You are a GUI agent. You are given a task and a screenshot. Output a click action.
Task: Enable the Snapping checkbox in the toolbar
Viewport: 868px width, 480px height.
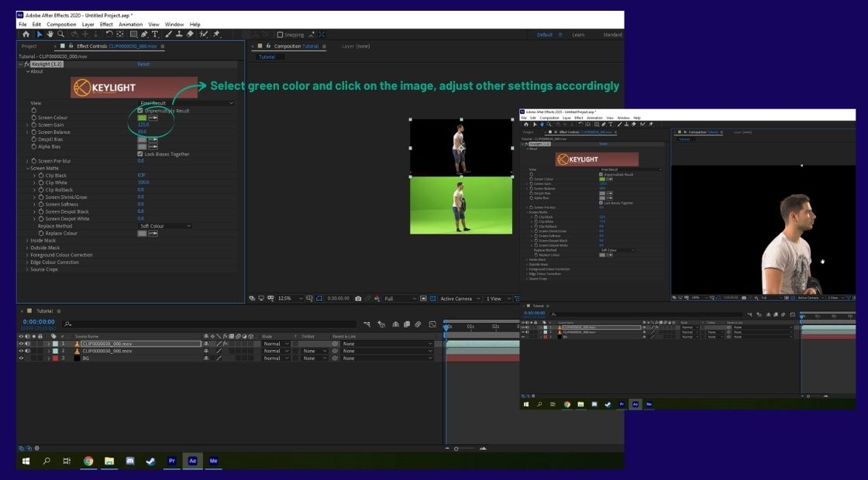pyautogui.click(x=280, y=34)
